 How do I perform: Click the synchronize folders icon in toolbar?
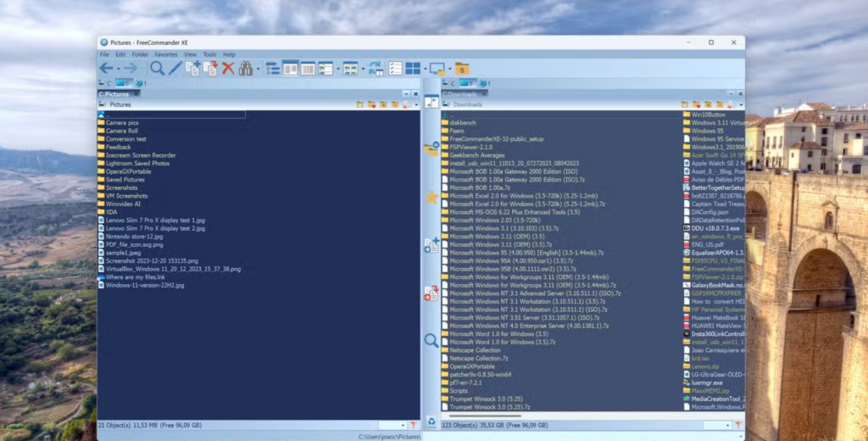pos(376,68)
